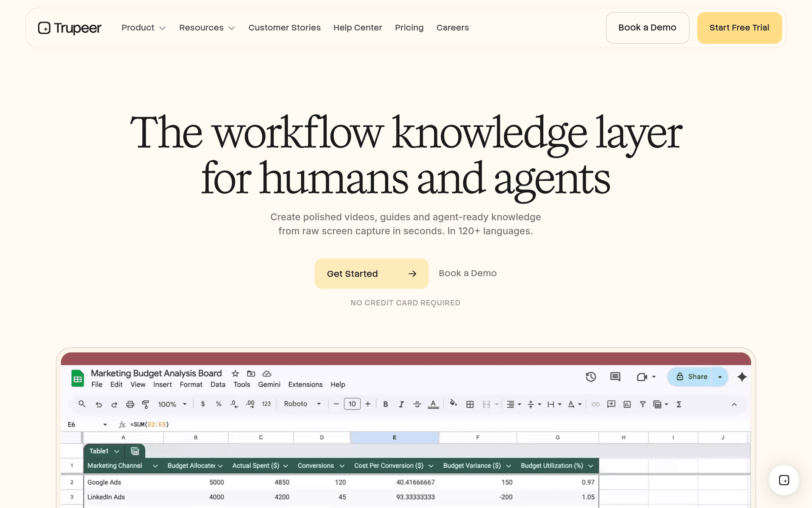
Task: Open the text color picker
Action: [433, 404]
